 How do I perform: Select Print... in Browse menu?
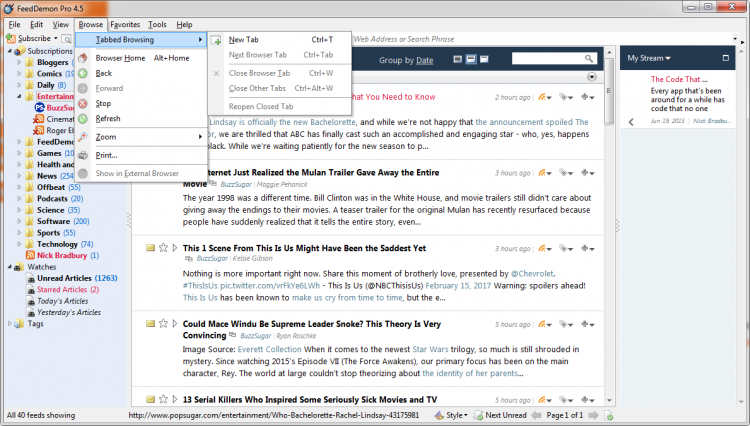coord(141,155)
